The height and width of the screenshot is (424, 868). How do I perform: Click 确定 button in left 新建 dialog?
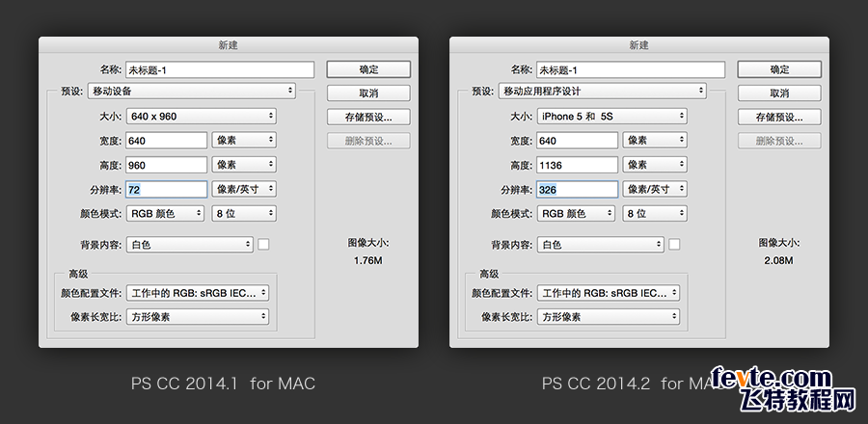click(368, 69)
